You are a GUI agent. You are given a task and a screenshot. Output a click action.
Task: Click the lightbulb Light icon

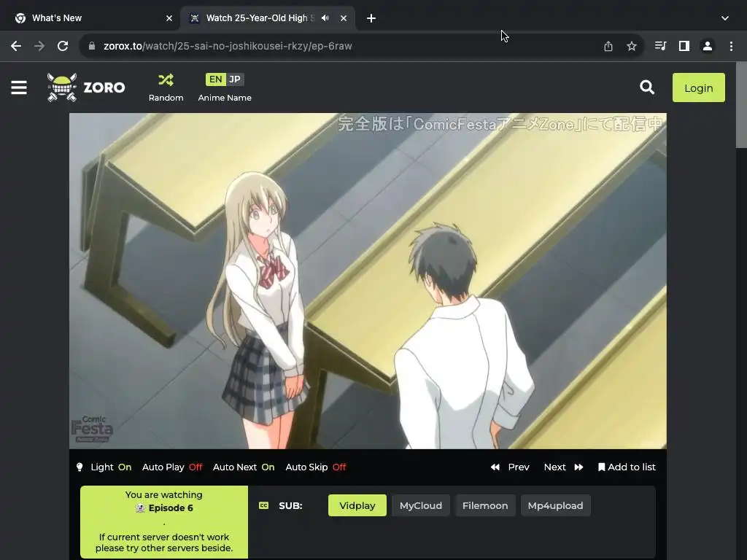click(80, 467)
